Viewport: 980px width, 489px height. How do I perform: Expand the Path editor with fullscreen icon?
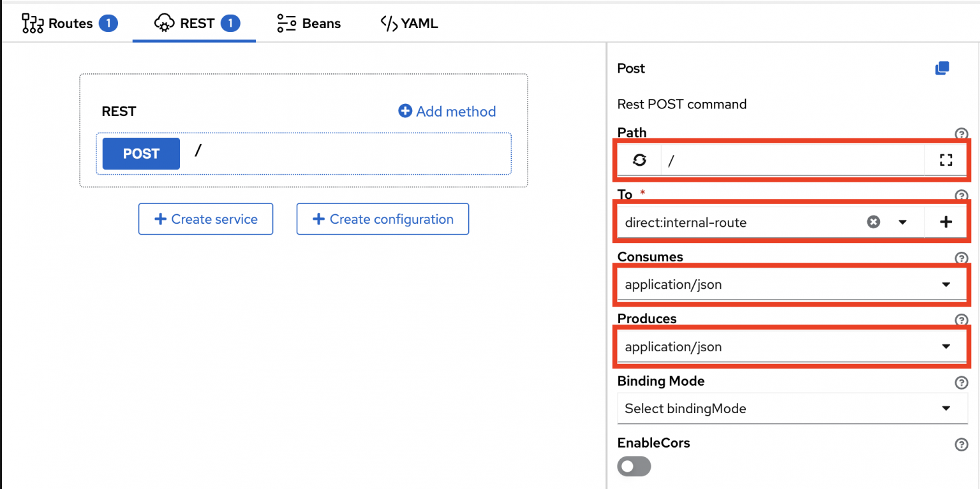click(x=946, y=160)
